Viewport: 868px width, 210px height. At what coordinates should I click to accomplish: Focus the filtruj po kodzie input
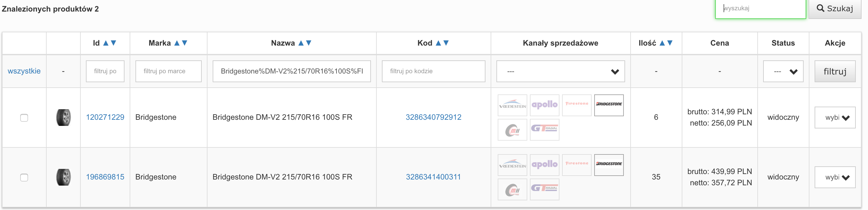click(x=433, y=71)
